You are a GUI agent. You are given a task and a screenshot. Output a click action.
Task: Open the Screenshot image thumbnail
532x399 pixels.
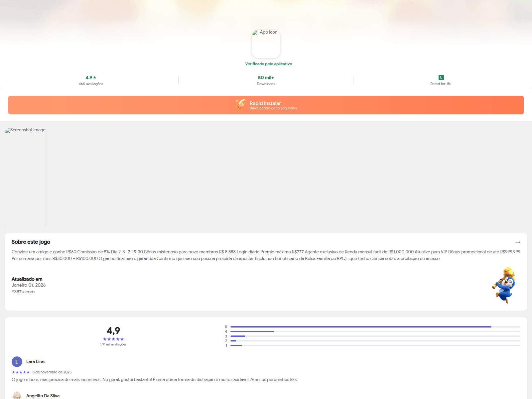click(x=26, y=176)
